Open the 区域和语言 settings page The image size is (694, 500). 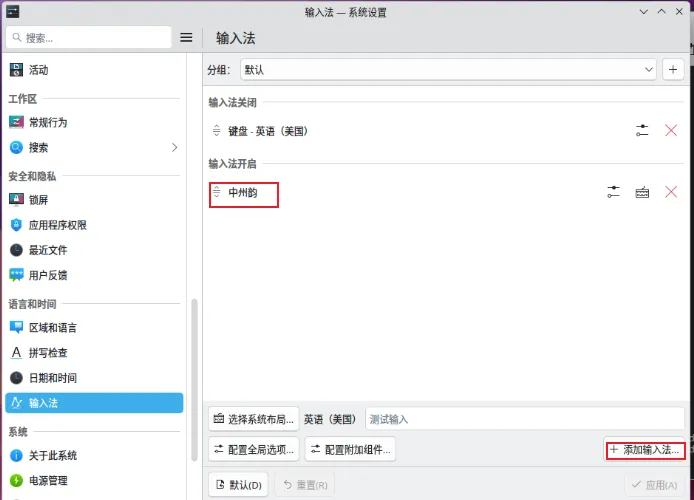(x=52, y=327)
